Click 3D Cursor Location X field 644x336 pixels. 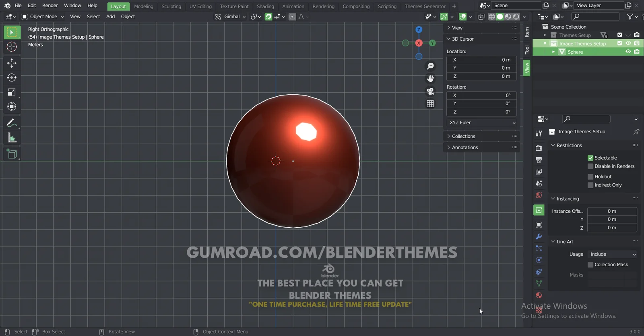[x=482, y=60]
